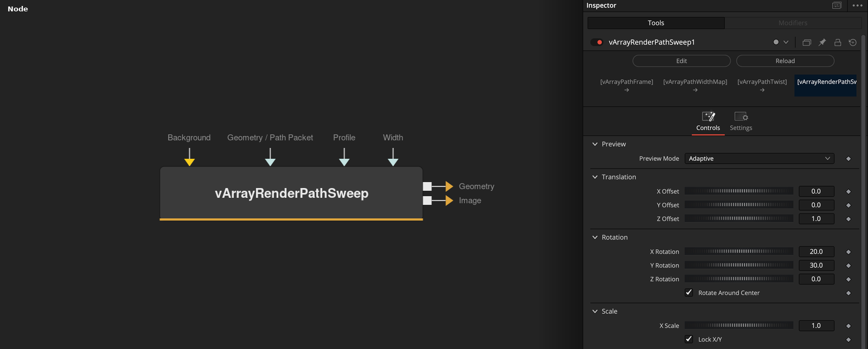Select the highlighted [vArrayRenderPathSw node step
Viewport: 868px width, 349px height.
pos(826,85)
